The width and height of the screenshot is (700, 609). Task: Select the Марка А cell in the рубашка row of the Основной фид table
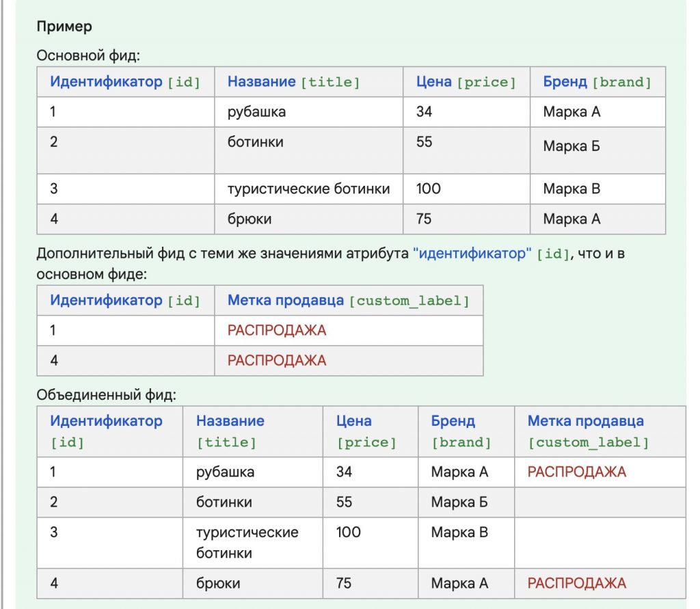(x=597, y=111)
